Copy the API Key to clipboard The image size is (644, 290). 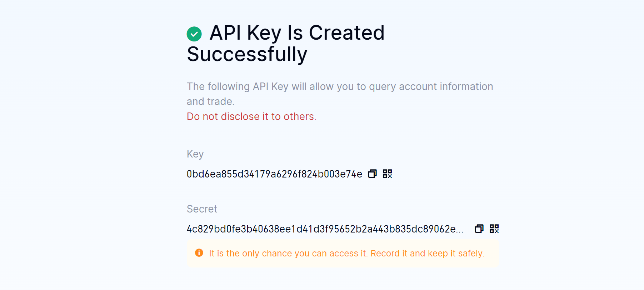(x=372, y=174)
